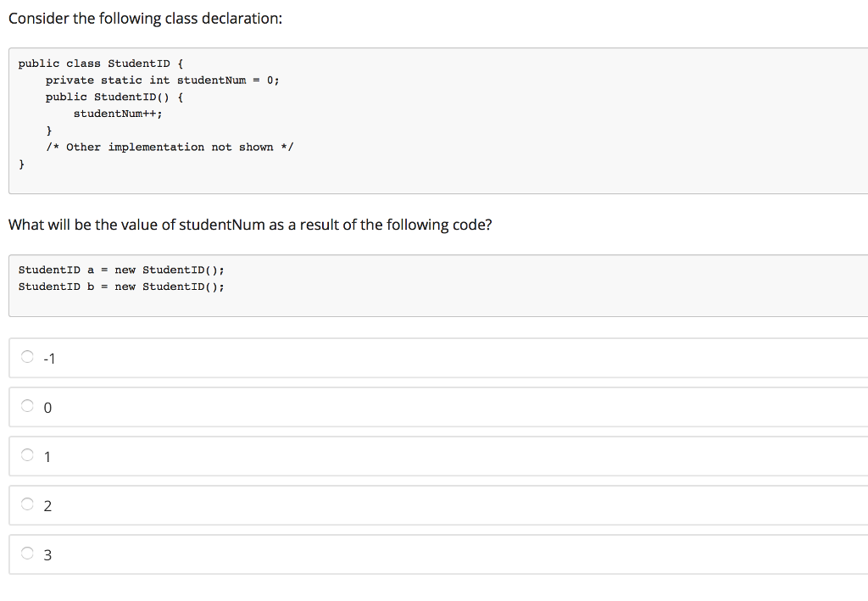The height and width of the screenshot is (601, 868).
Task: Click the answer option showing 0
Action: pos(47,407)
